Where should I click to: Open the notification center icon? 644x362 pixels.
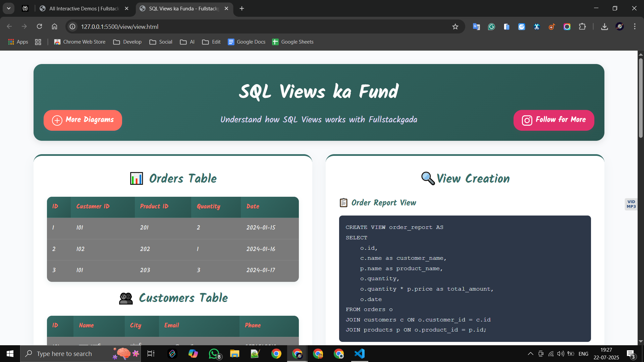pyautogui.click(x=631, y=354)
